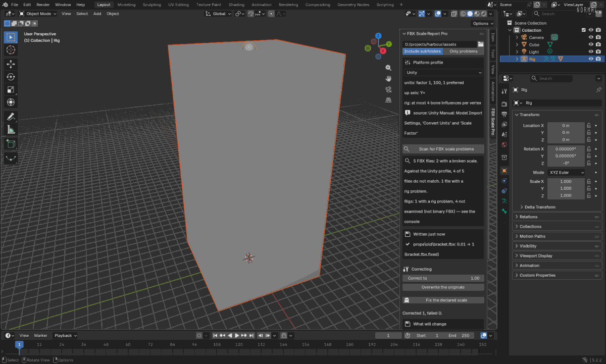This screenshot has width=606, height=364.
Task: Click Scan for FBX scale problems
Action: coord(443,149)
